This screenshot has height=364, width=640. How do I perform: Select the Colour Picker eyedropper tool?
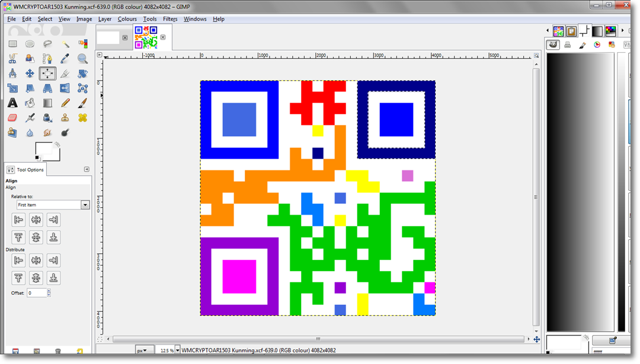[65, 59]
